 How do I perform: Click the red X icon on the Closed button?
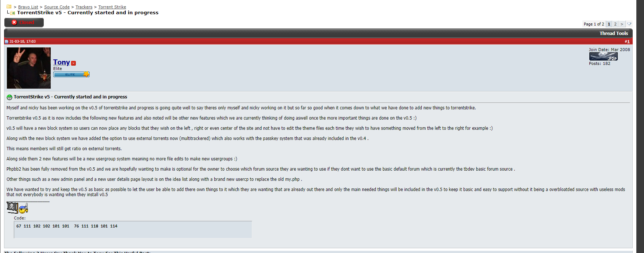click(14, 22)
